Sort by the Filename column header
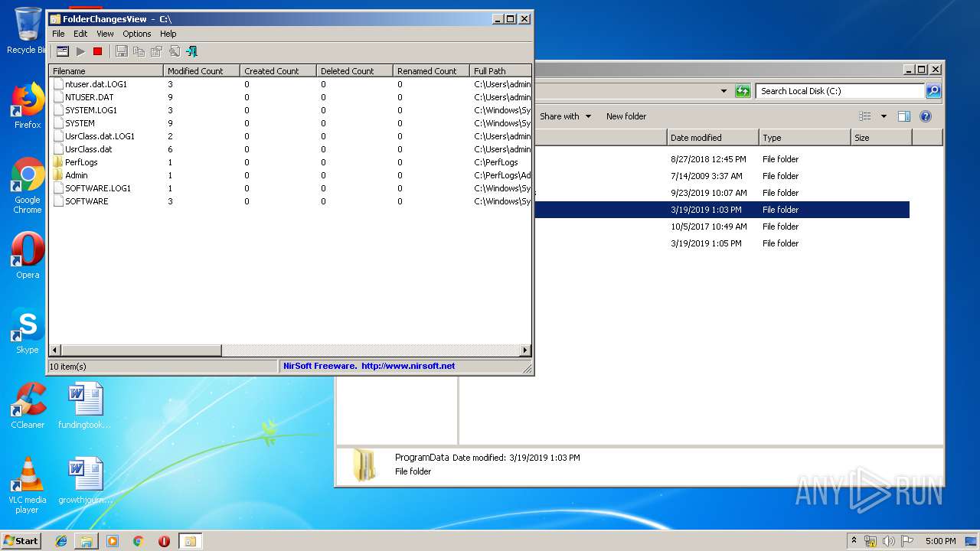The height and width of the screenshot is (551, 980). (x=106, y=70)
